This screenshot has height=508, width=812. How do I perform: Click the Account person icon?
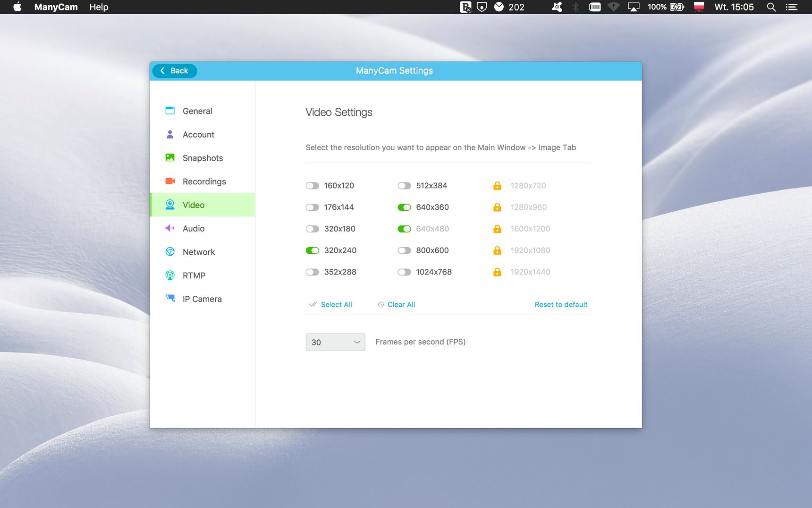(x=170, y=134)
